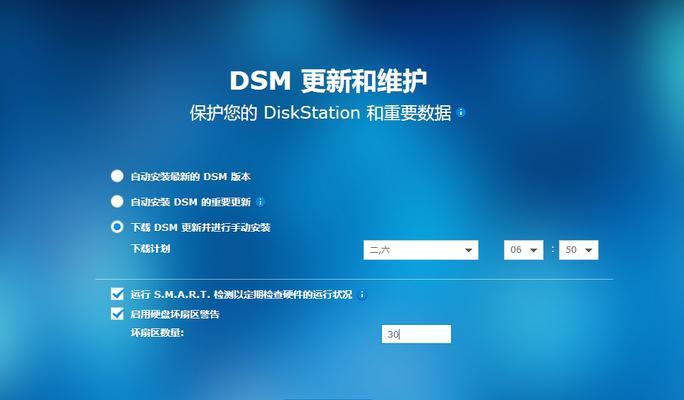The height and width of the screenshot is (400, 684).
Task: Click the 坏扇区数量 input field showing 30
Action: tap(416, 334)
